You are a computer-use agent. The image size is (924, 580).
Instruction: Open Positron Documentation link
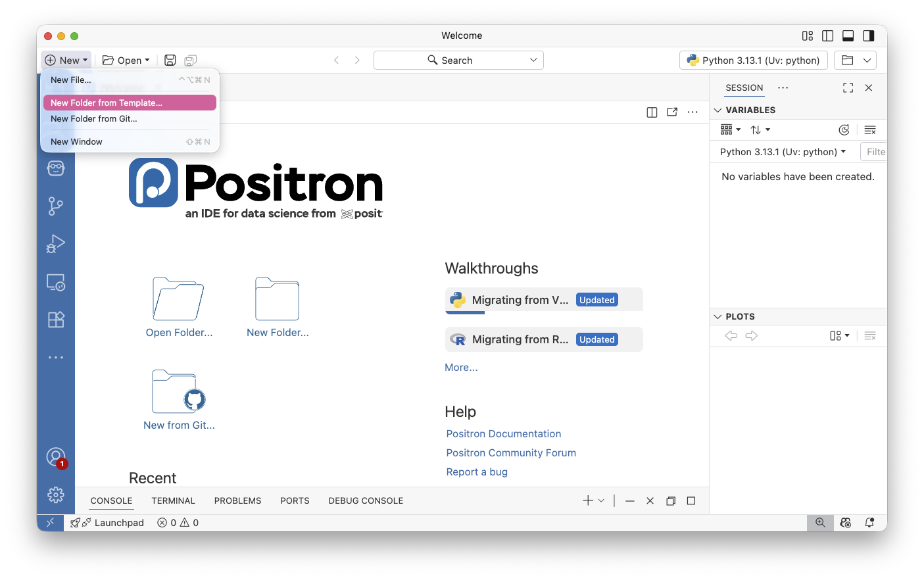point(503,434)
